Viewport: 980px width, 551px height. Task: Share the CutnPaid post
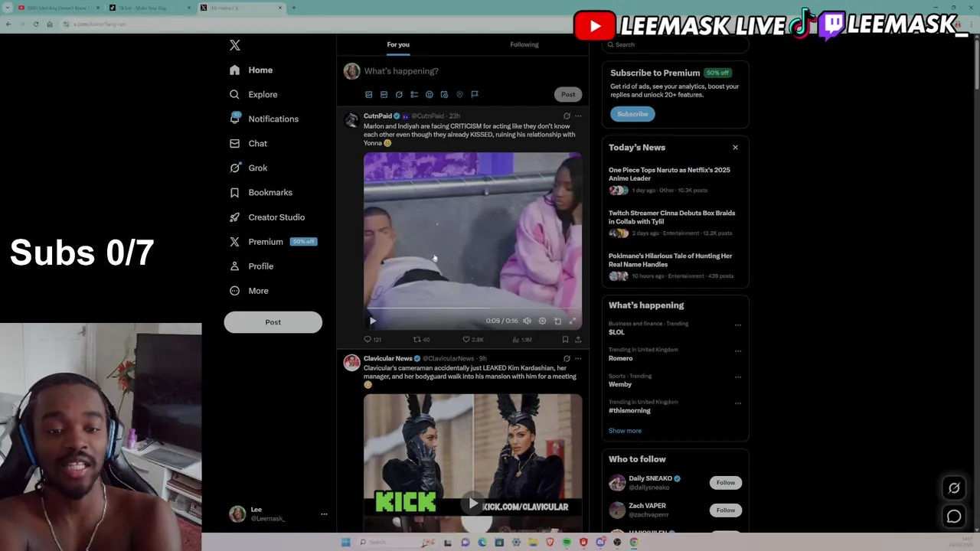coord(578,339)
